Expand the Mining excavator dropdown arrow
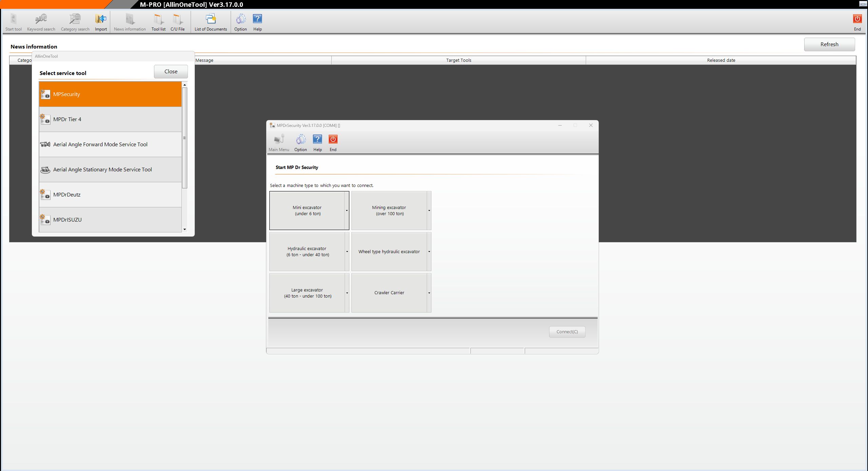The width and height of the screenshot is (868, 471). [429, 211]
